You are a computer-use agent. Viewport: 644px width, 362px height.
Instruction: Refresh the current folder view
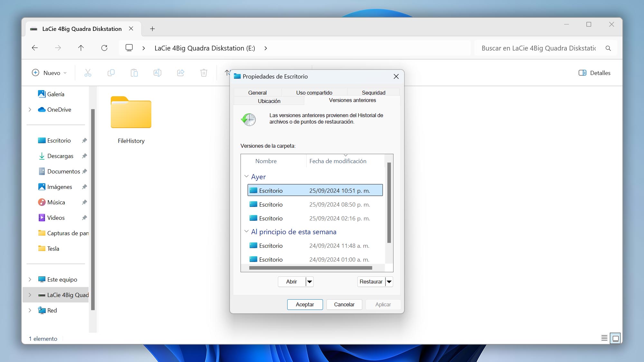(x=104, y=48)
